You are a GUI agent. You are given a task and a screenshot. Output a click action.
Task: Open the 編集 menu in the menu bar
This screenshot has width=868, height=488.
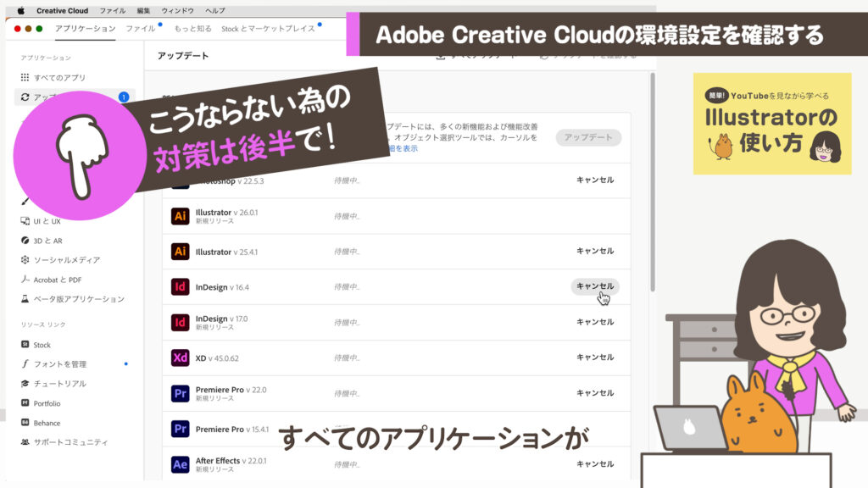143,10
